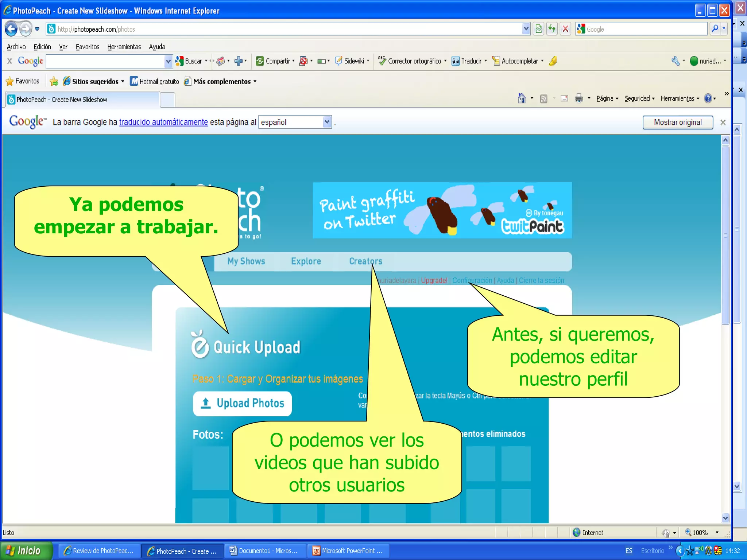Click the wrench settings icon on Google Toolbar
This screenshot has width=747, height=560.
(676, 61)
